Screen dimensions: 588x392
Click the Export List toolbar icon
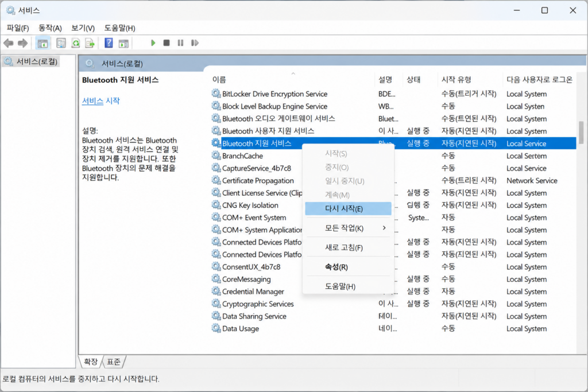pos(90,43)
